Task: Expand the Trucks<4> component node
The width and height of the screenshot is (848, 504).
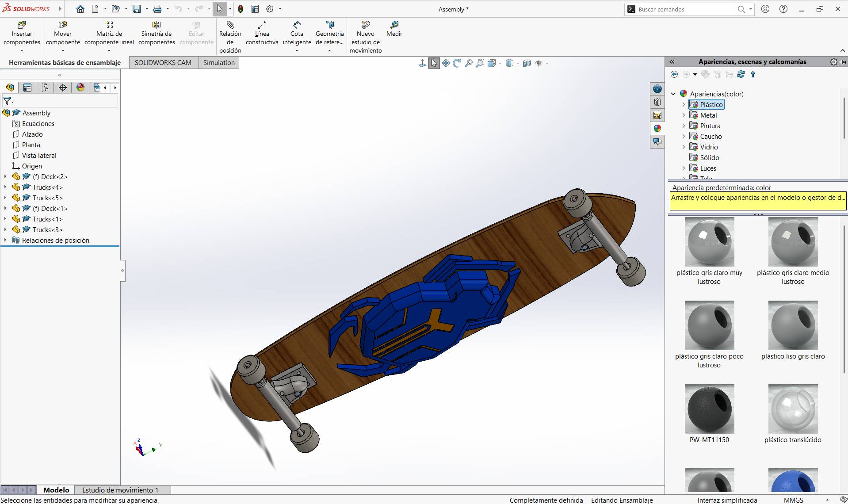Action: click(5, 187)
